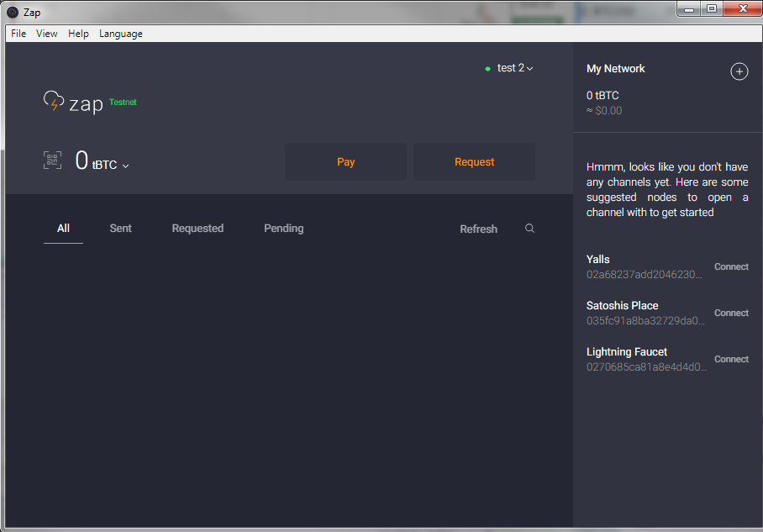
Task: Click the ≈ $0.00 fiat value
Action: pyautogui.click(x=604, y=110)
